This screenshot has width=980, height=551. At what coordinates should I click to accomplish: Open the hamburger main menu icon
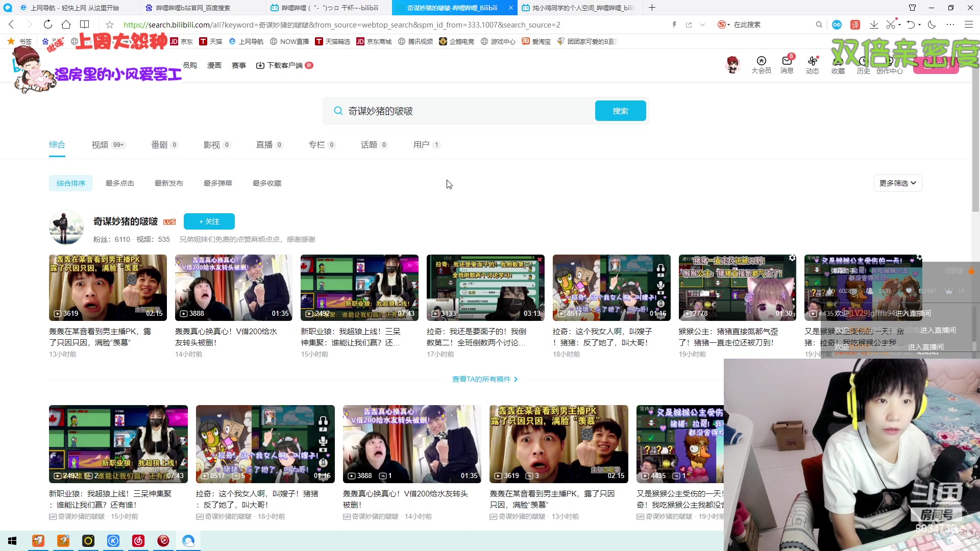[x=968, y=24]
